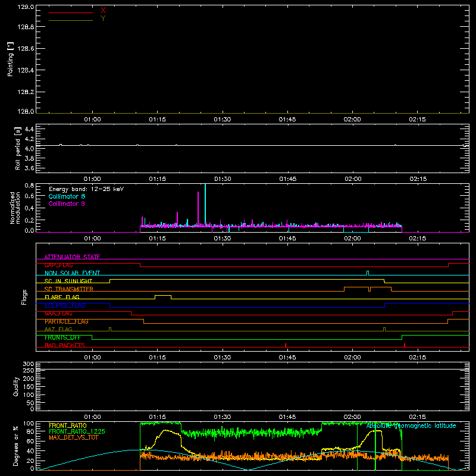The height and width of the screenshot is (476, 476).
Task: Select the 'Energy band: 12-25 keV' label
Action: [86, 189]
